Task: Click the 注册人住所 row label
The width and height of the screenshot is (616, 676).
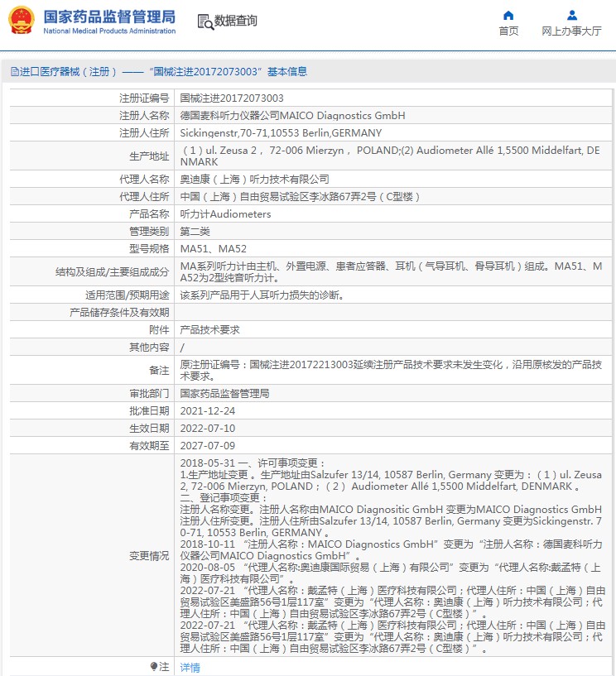Action: coord(144,132)
